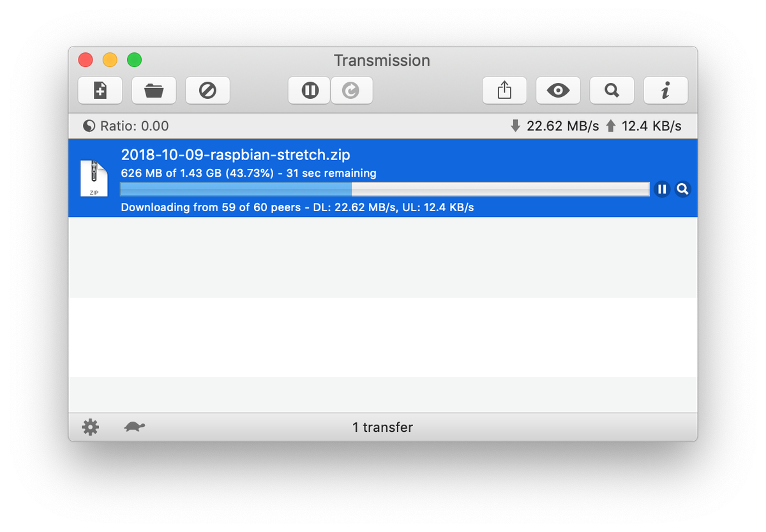Image resolution: width=766 pixels, height=532 pixels.
Task: Click the Transmission window title
Action: [x=382, y=61]
